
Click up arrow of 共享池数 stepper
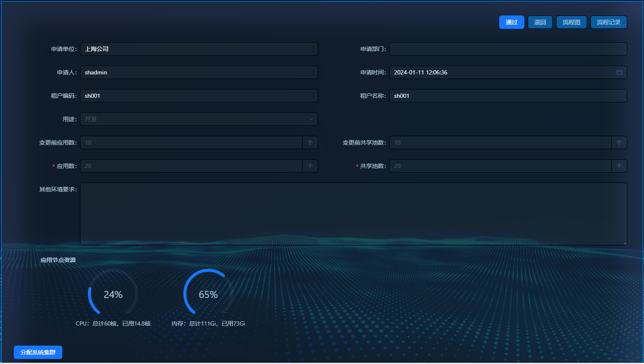click(619, 166)
